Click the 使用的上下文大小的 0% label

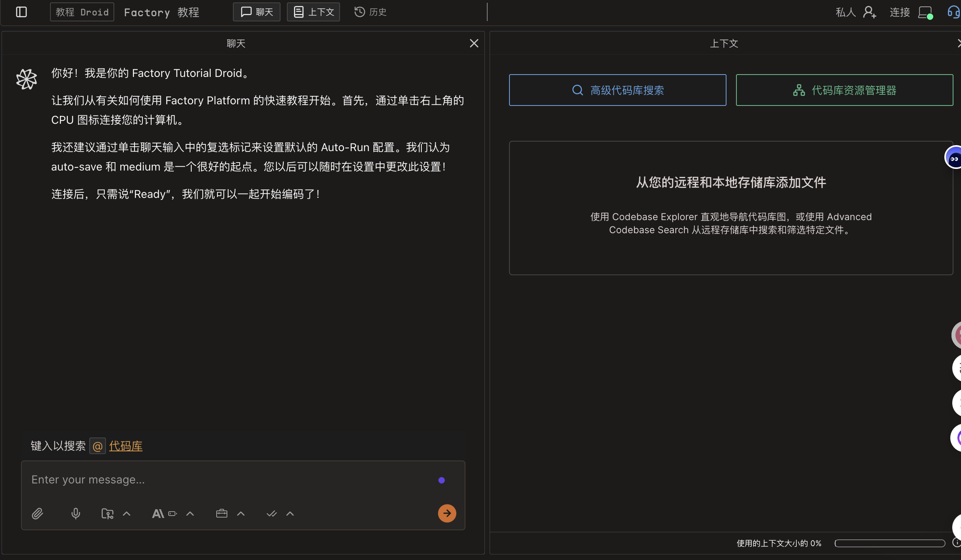779,543
